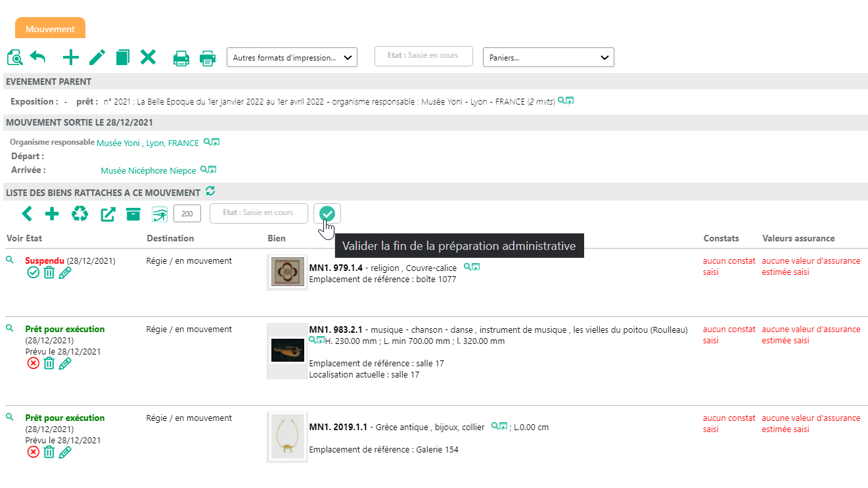868x488 pixels.
Task: Click the top 'Etat : Saisie en cours' button
Action: [423, 56]
